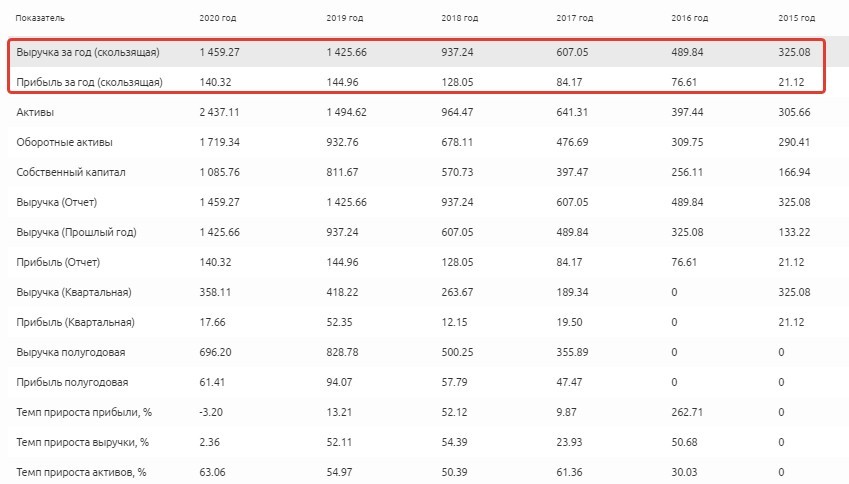This screenshot has height=484, width=849.
Task: Click the 2 437.11 value in Активы row
Action: (220, 112)
